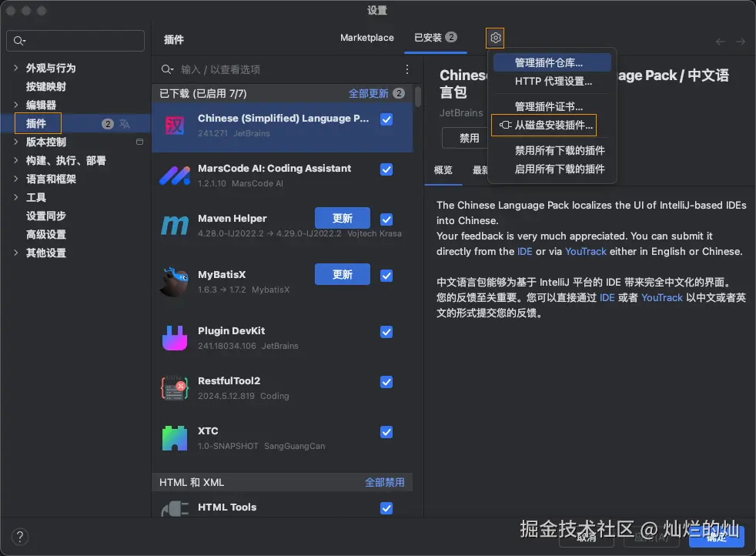This screenshot has width=756, height=556.
Task: Select 设置同步 in the settings tree
Action: [45, 216]
